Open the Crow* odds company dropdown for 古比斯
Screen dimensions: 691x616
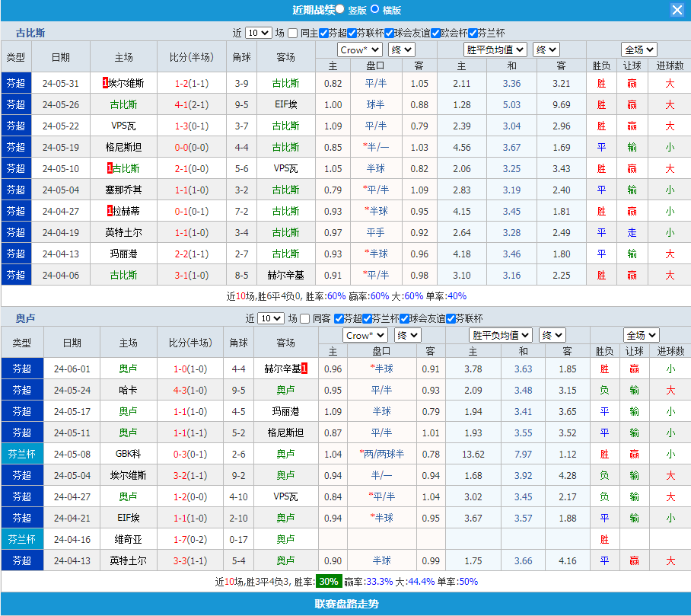359,49
